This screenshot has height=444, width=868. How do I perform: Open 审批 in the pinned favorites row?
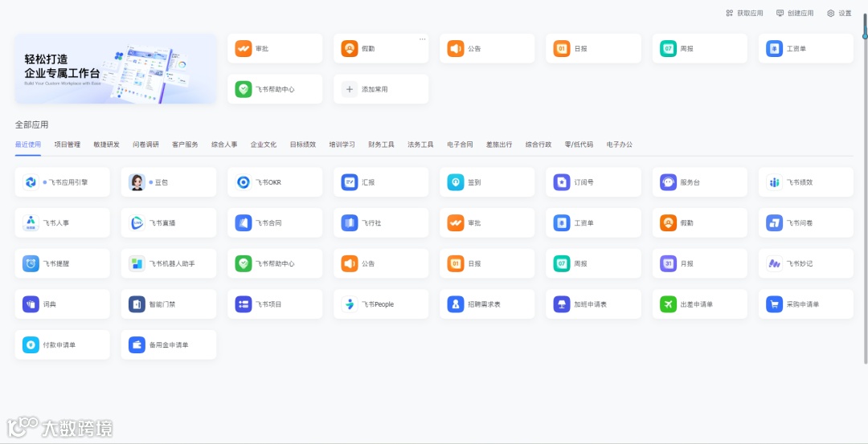tap(275, 49)
